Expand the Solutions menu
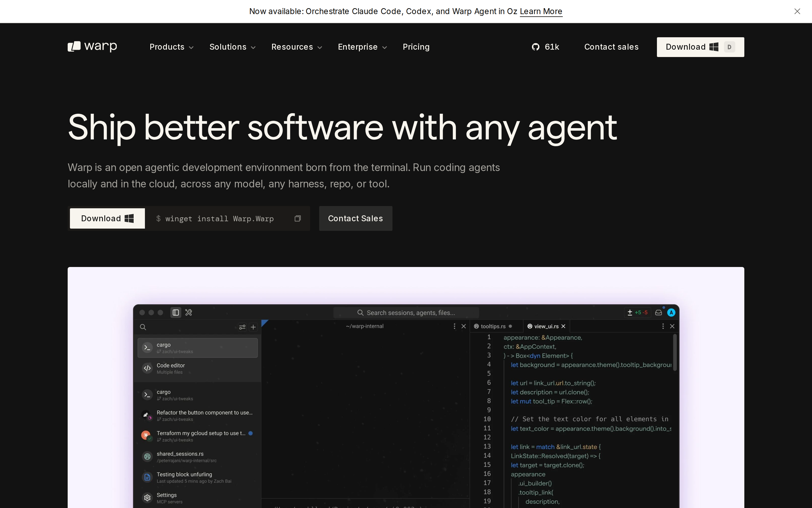The height and width of the screenshot is (508, 812). pyautogui.click(x=233, y=47)
